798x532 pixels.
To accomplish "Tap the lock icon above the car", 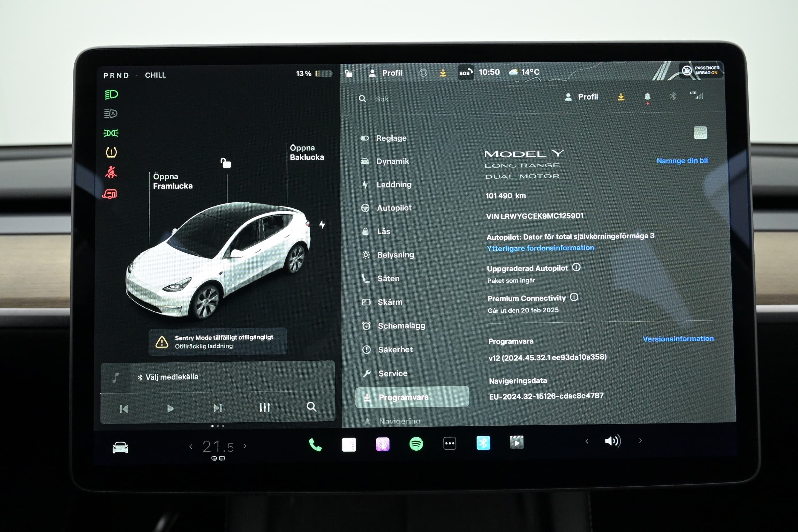I will click(x=226, y=163).
